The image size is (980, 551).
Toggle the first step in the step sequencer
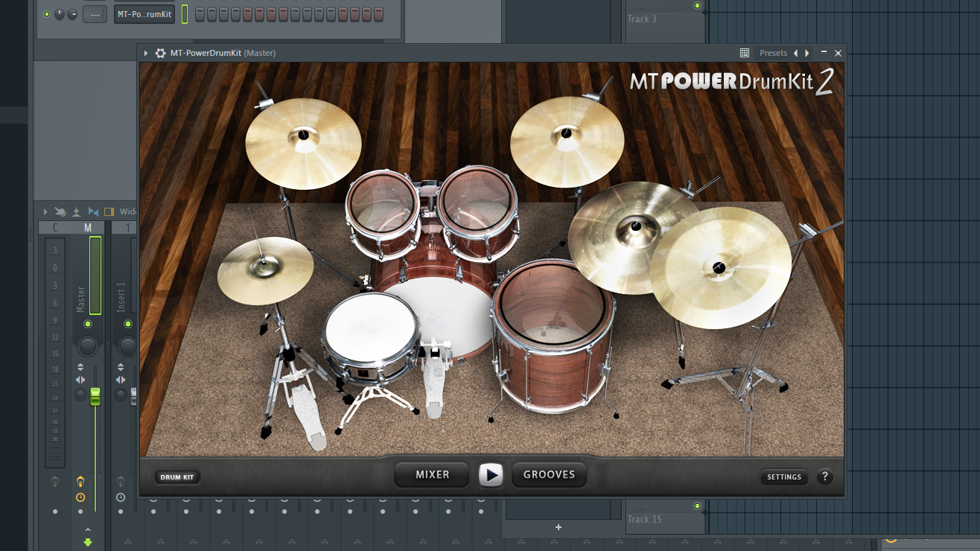(x=200, y=14)
